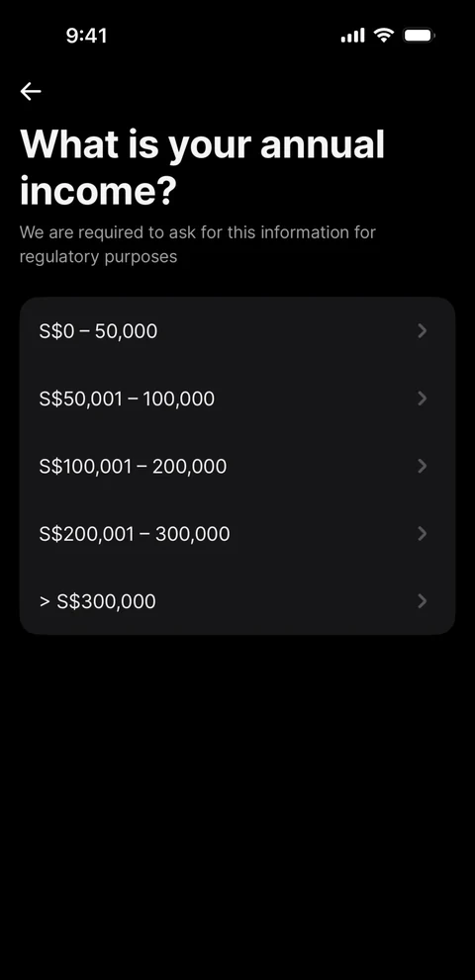Tap the 9:41 clock in status bar
The width and height of the screenshot is (475, 980).
(x=86, y=36)
